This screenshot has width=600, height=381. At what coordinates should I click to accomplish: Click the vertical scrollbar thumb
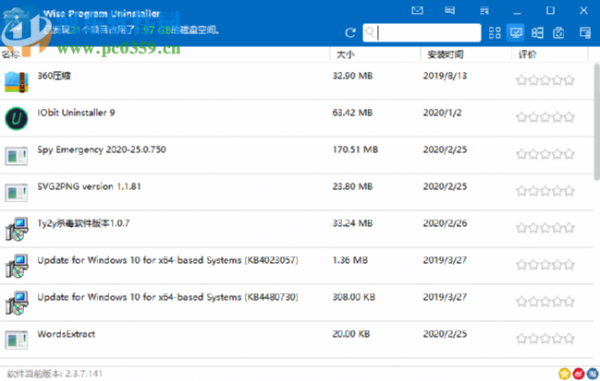coord(597,122)
